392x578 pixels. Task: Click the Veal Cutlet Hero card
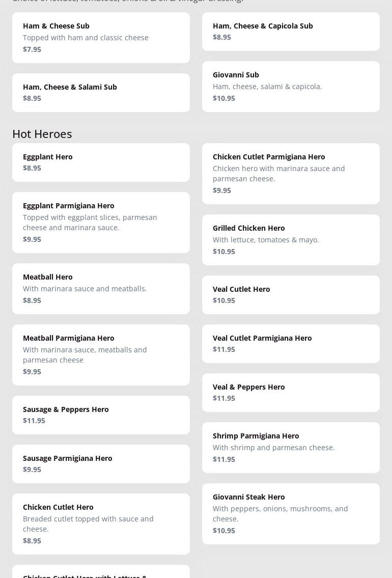pyautogui.click(x=291, y=295)
